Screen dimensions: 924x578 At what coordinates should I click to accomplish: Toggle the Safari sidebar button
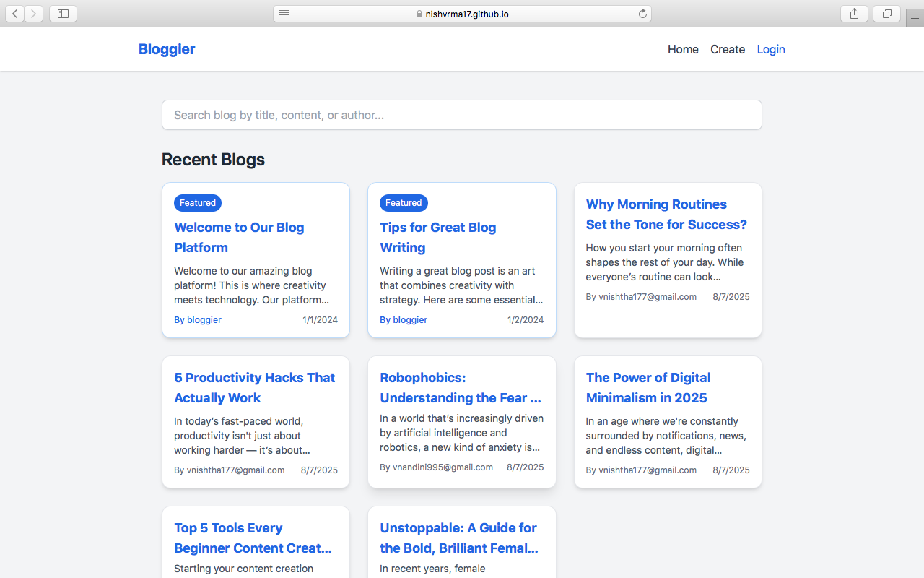coord(63,14)
